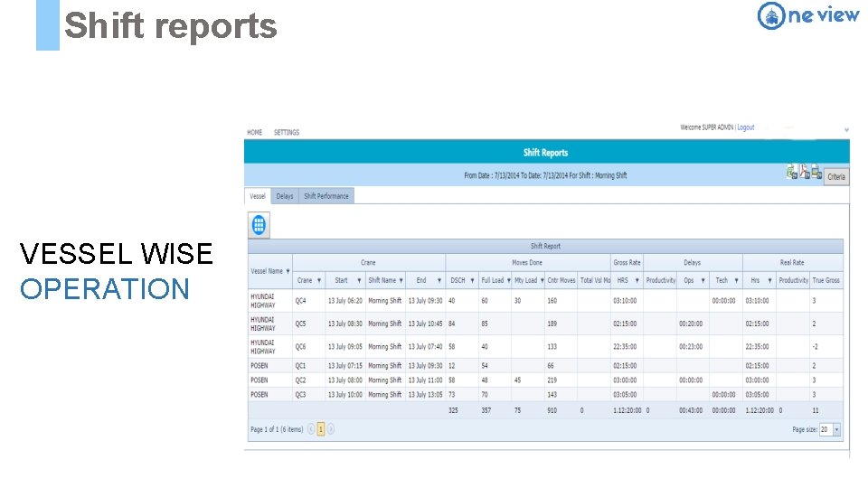Export shift report to PDF

[x=805, y=172]
